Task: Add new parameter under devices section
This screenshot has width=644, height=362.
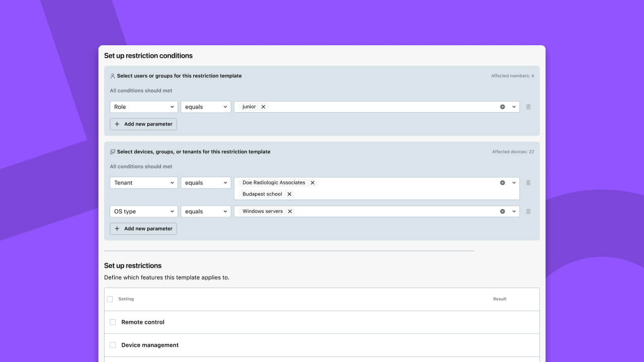Action: click(143, 228)
